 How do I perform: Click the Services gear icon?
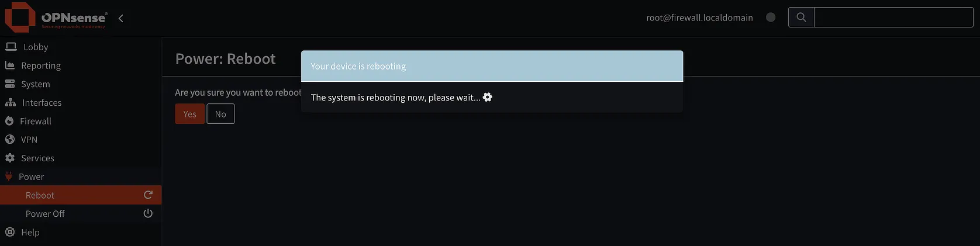(10, 158)
